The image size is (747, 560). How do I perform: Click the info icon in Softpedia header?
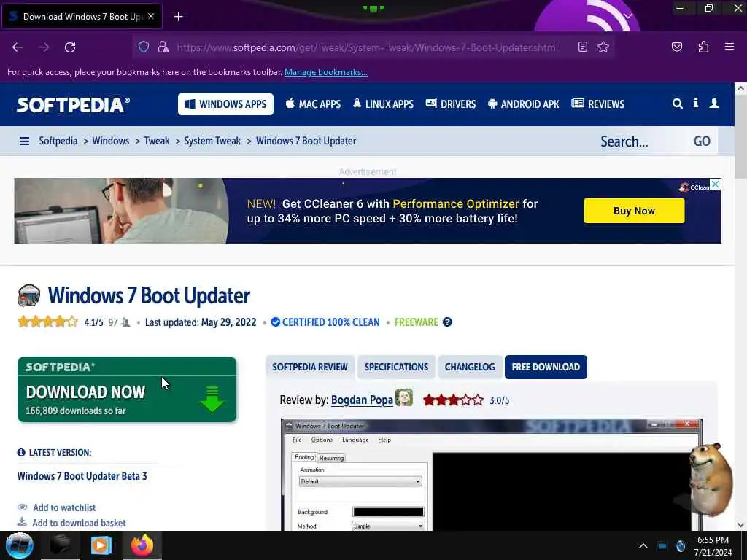coord(695,104)
